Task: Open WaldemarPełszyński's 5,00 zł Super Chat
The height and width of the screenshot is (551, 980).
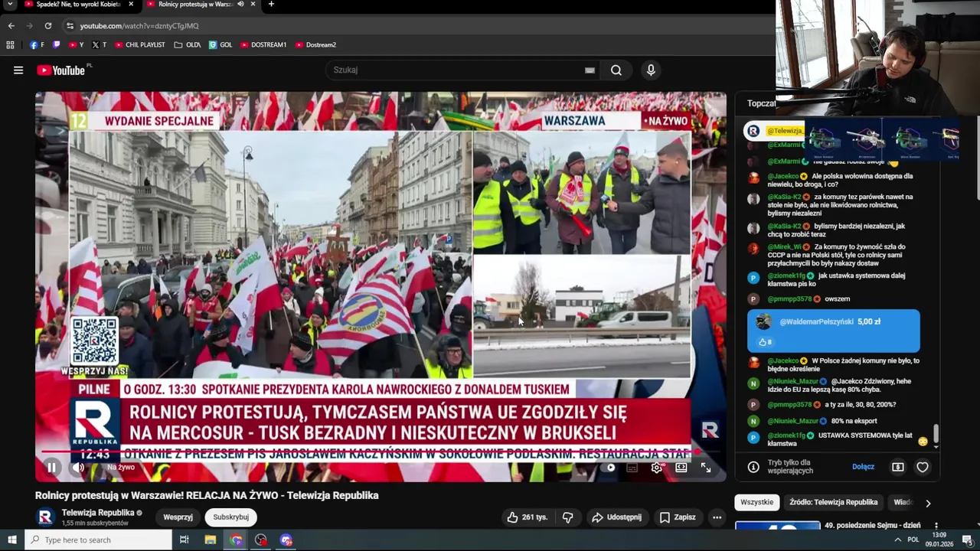Action: tap(834, 331)
